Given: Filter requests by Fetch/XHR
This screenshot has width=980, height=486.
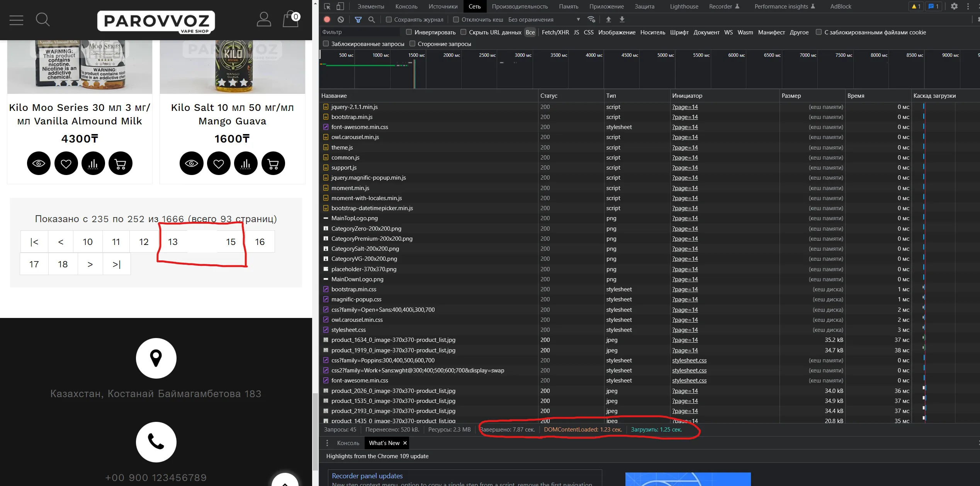Looking at the screenshot, I should click(x=555, y=32).
